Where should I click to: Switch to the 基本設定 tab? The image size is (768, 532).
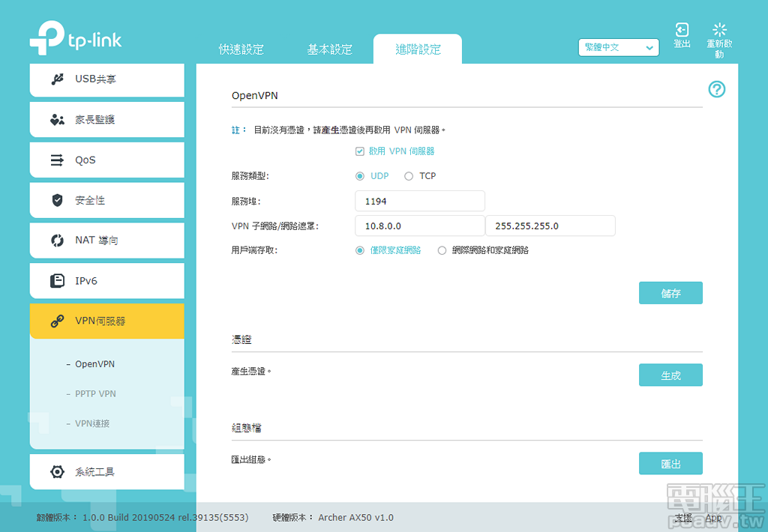(331, 49)
